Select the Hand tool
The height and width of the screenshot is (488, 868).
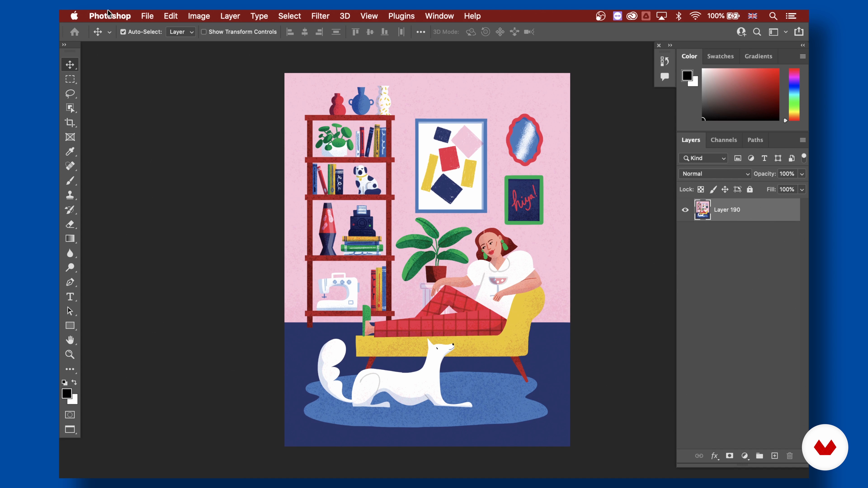click(x=70, y=340)
